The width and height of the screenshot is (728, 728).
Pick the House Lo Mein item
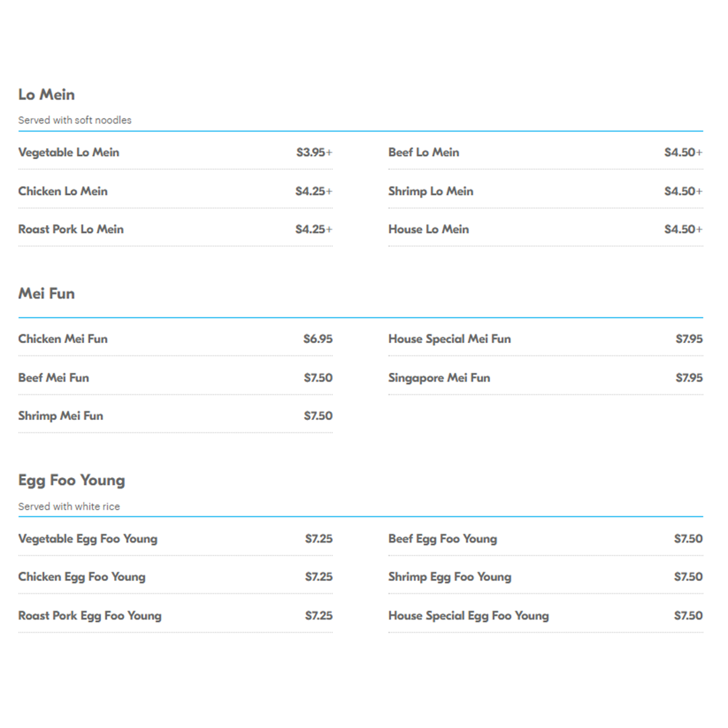[429, 229]
